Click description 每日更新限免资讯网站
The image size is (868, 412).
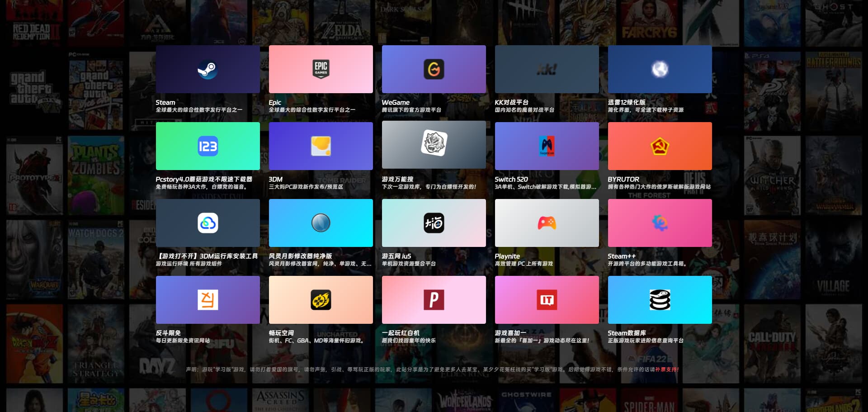tap(183, 341)
